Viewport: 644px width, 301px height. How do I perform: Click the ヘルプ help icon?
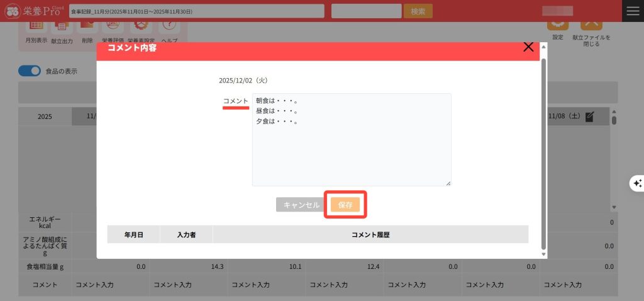point(169,26)
